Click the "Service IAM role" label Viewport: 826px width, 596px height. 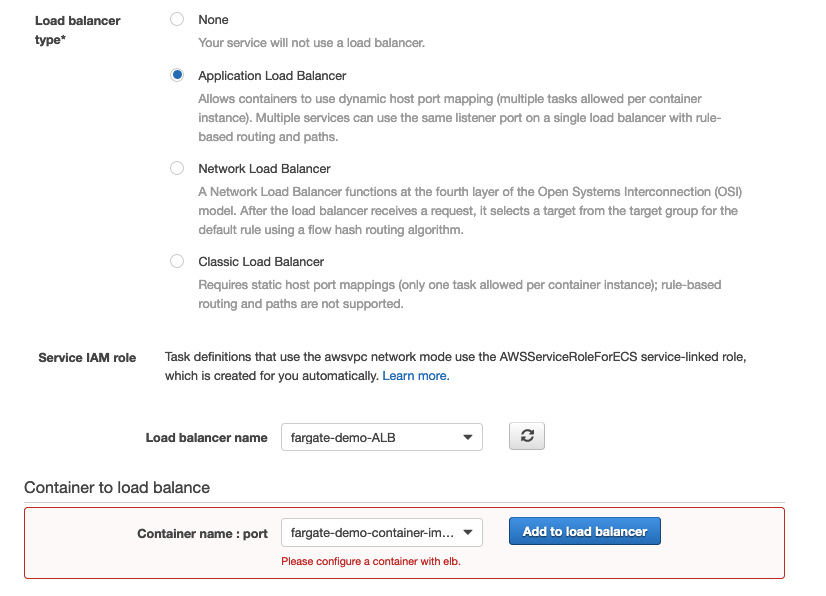(x=87, y=358)
